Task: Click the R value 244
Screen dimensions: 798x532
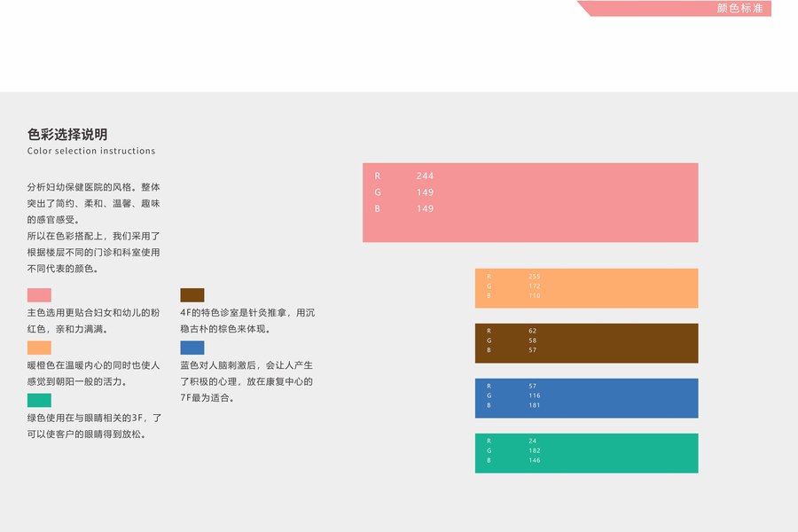Action: [x=425, y=176]
